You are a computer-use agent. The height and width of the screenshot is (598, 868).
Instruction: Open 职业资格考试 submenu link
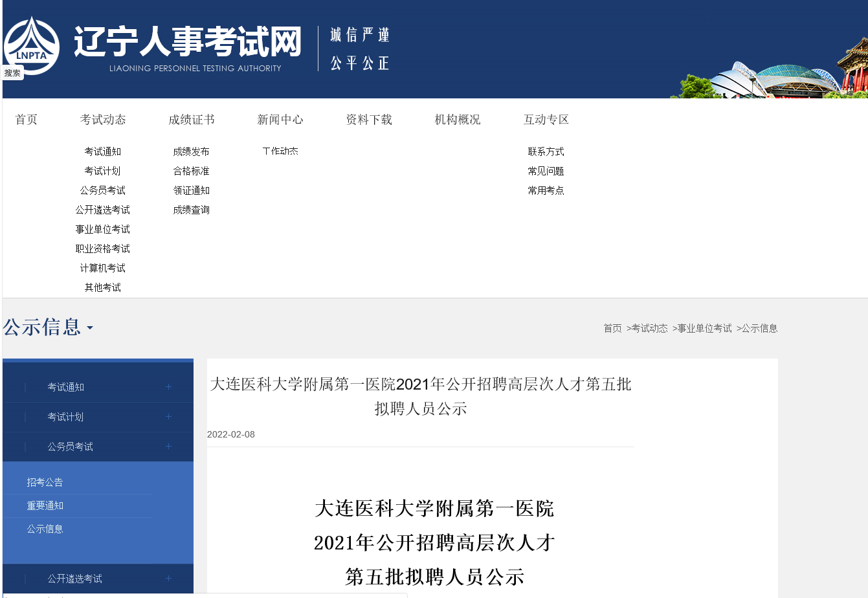coord(102,249)
